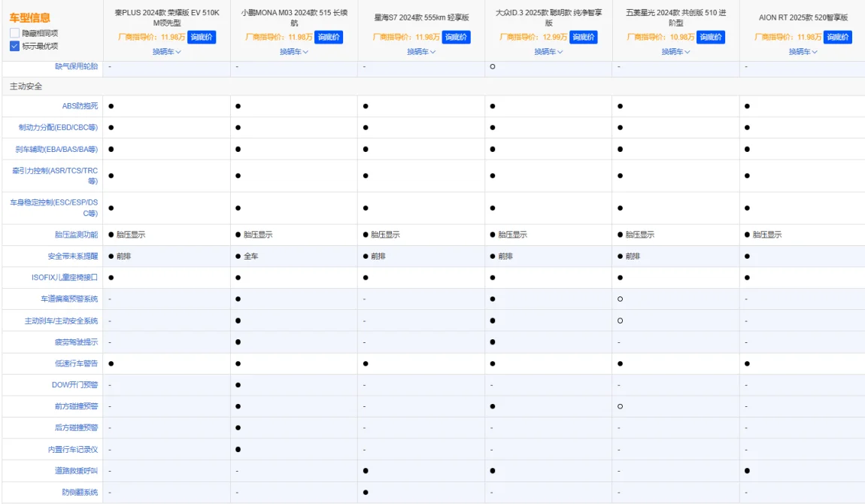Click 询底价 for 大众ID.3 2025款
Image resolution: width=865 pixels, height=504 pixels.
pyautogui.click(x=583, y=37)
